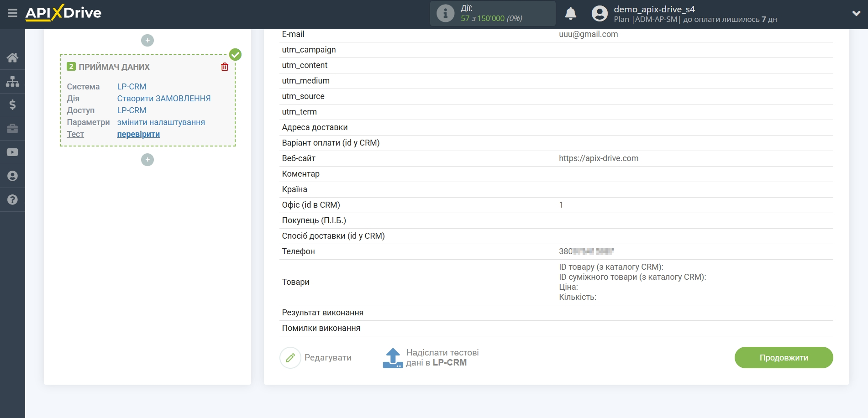Open the LP-CRM system link
Viewport: 868px width, 418px height.
click(x=132, y=87)
